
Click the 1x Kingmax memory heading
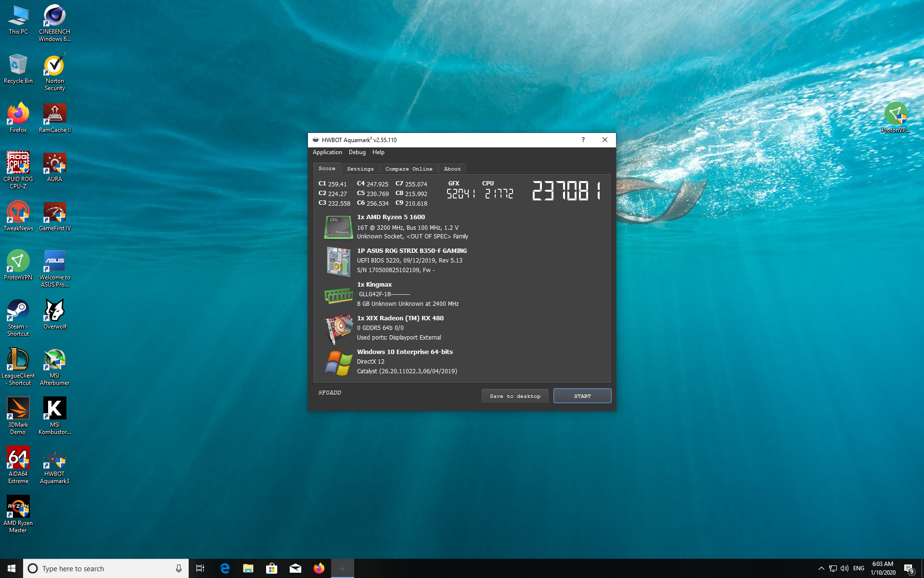[374, 285]
